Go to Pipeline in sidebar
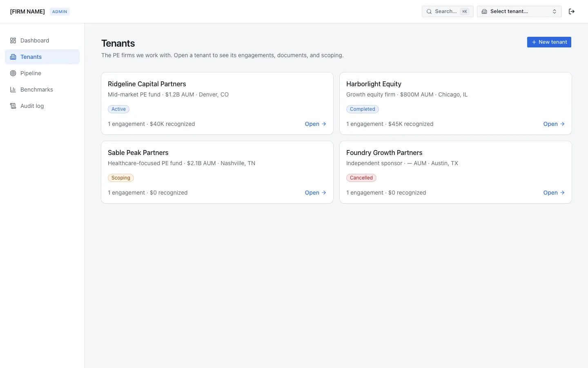The image size is (588, 368). pyautogui.click(x=42, y=73)
